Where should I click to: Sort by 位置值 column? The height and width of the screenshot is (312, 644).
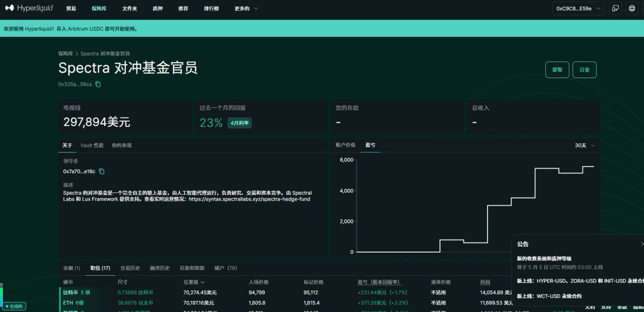click(x=194, y=282)
